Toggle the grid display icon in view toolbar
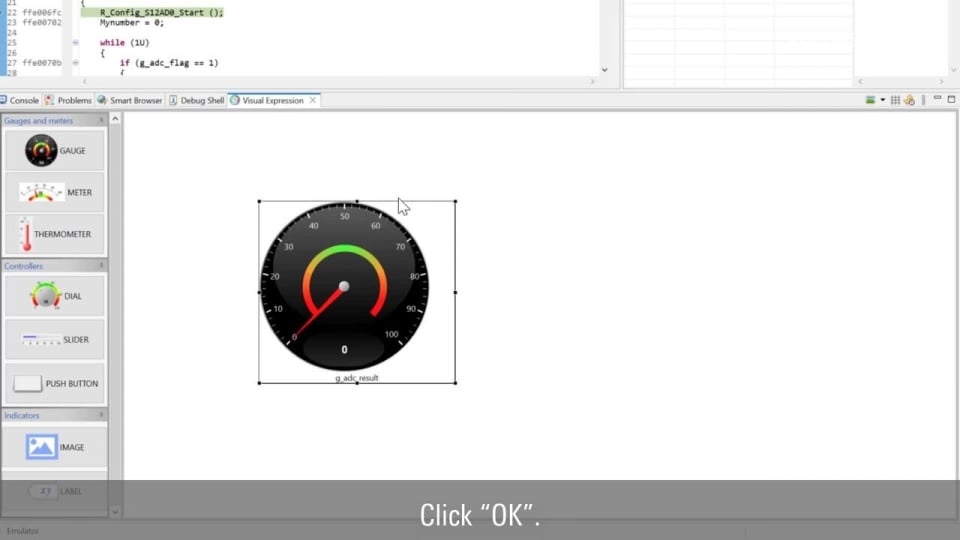This screenshot has height=540, width=960. 895,100
